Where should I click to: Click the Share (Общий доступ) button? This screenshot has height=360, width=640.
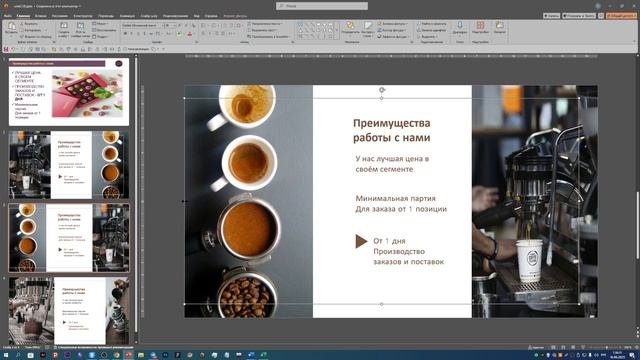tap(621, 16)
